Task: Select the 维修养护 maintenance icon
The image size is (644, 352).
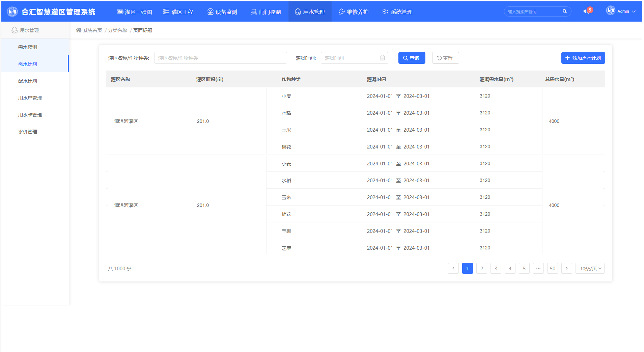Action: [x=341, y=11]
